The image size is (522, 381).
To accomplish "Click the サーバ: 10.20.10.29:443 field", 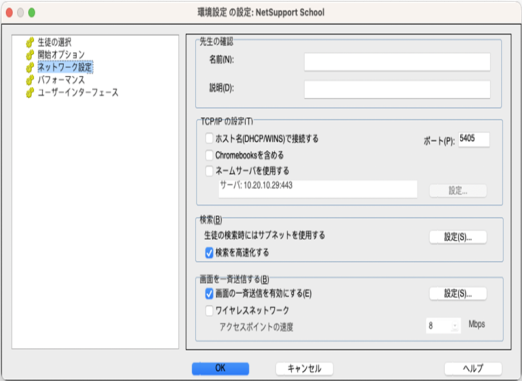I will coord(318,189).
